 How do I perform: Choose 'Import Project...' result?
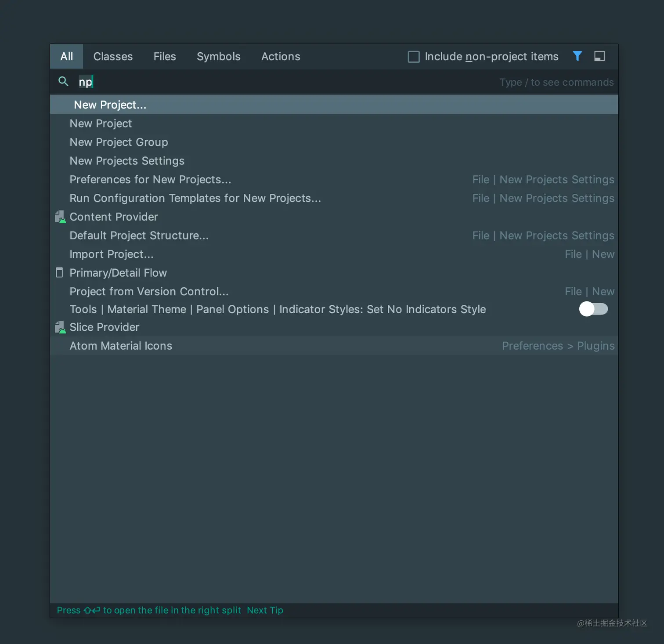pos(334,254)
